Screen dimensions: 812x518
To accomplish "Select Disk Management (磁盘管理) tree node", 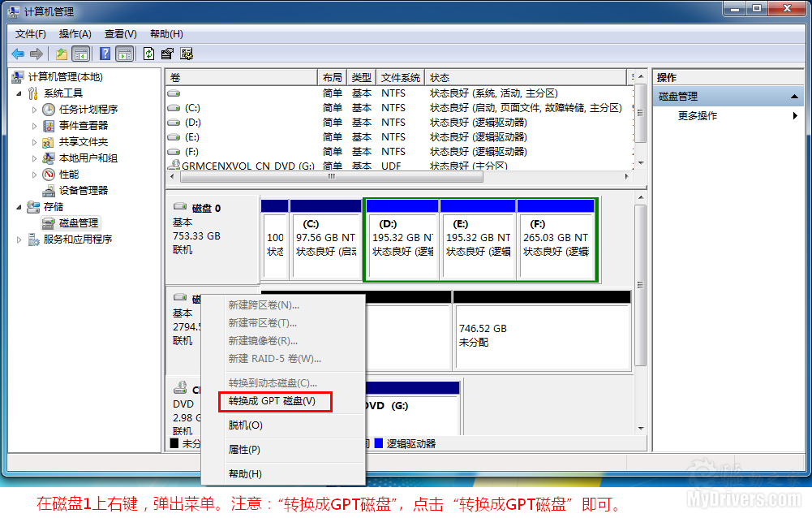I will pyautogui.click(x=78, y=222).
